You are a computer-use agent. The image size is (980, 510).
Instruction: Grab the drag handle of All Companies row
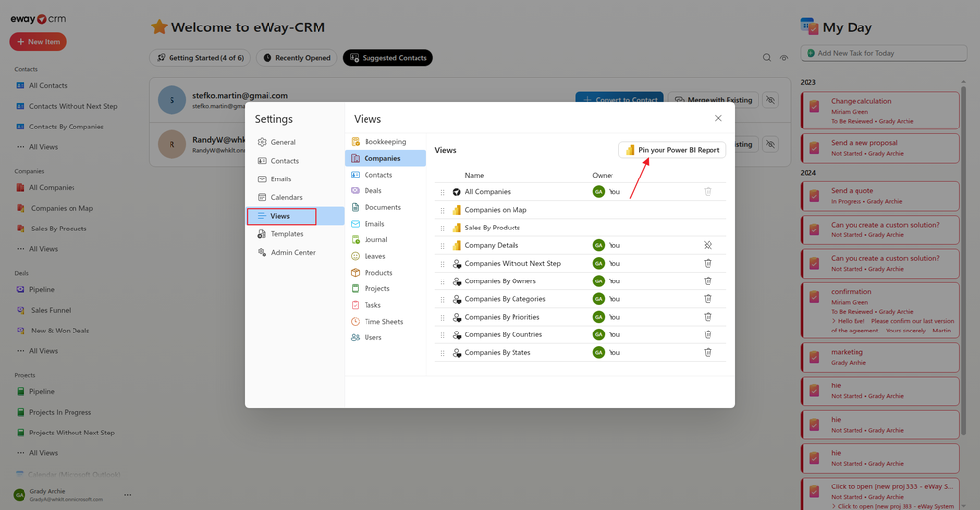pyautogui.click(x=443, y=193)
